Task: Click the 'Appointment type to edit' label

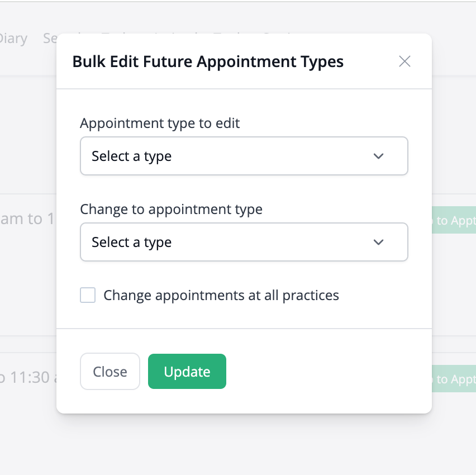Action: (x=160, y=123)
